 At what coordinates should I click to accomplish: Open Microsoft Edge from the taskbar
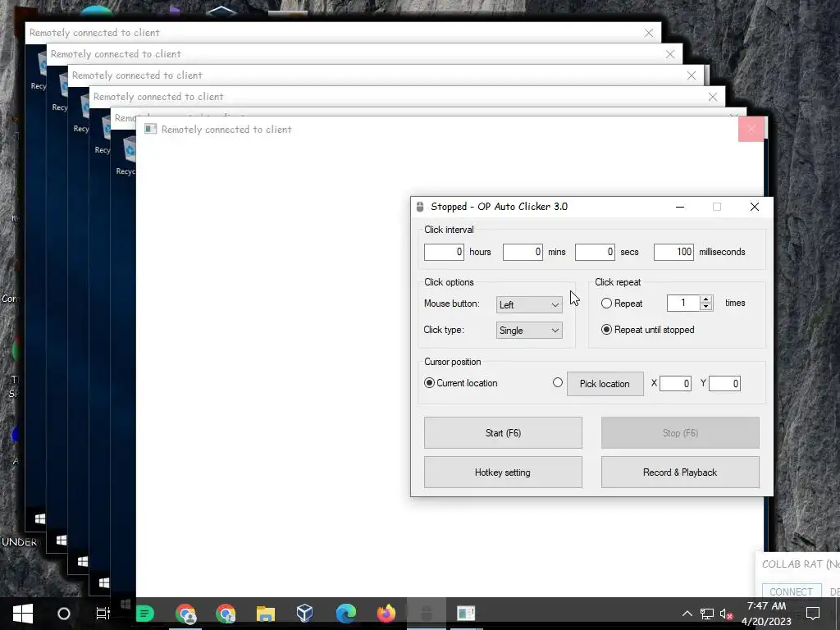click(346, 614)
